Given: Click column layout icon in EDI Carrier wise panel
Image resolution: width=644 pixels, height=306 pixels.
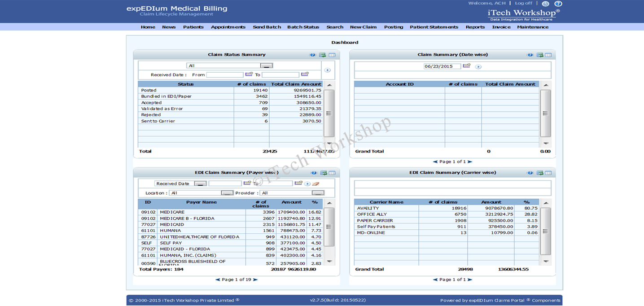Looking at the screenshot, I should click(x=548, y=173).
